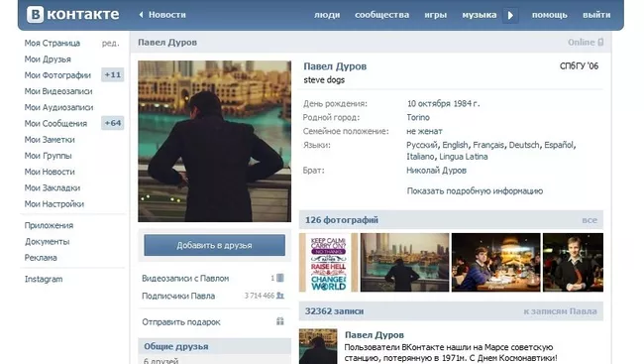The height and width of the screenshot is (364, 644).
Task: Click the wall post avatar thumbnail
Action: click(318, 346)
